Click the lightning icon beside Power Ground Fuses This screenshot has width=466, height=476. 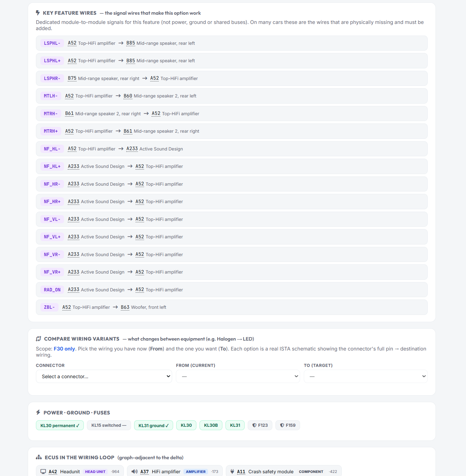pos(38,412)
